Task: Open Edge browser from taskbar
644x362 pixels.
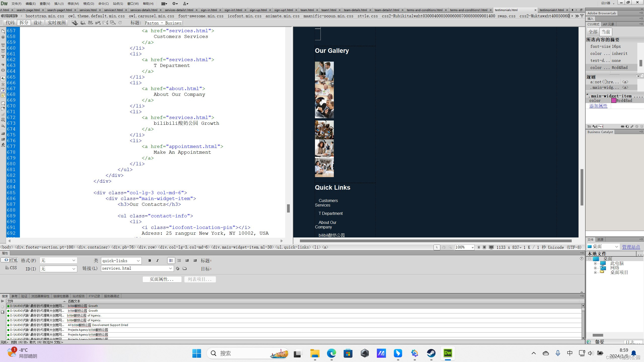Action: 331,353
